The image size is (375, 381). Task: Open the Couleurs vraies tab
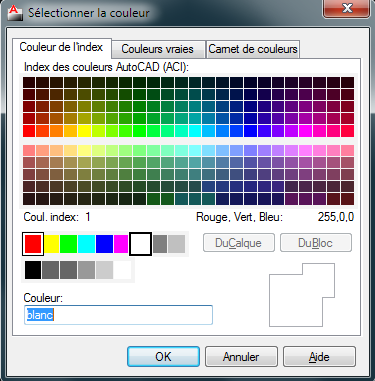click(x=157, y=49)
